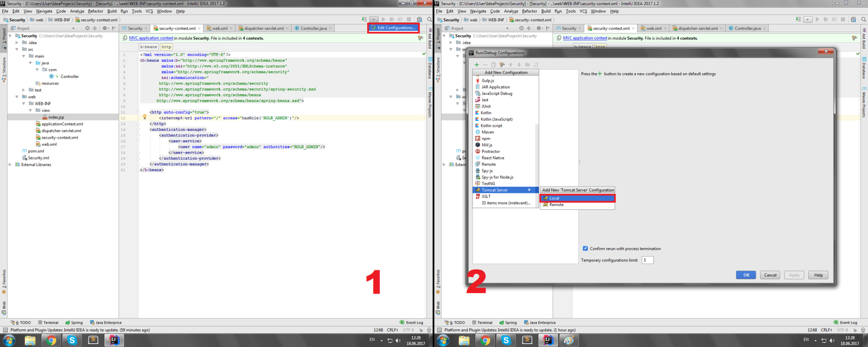
Task: Toggle Database tool window in left window
Action: coord(430,68)
